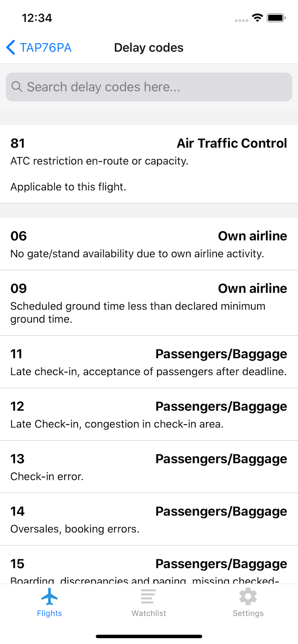Viewport: 298px width, 644px height.
Task: Tap the Watchlist list icon
Action: 149,596
